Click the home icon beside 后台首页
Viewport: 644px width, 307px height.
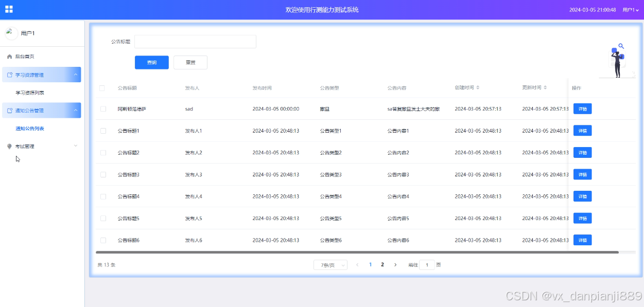coord(9,57)
